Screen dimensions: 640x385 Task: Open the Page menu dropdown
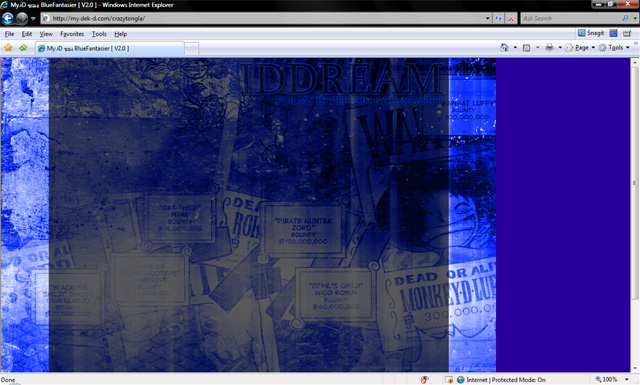click(580, 48)
